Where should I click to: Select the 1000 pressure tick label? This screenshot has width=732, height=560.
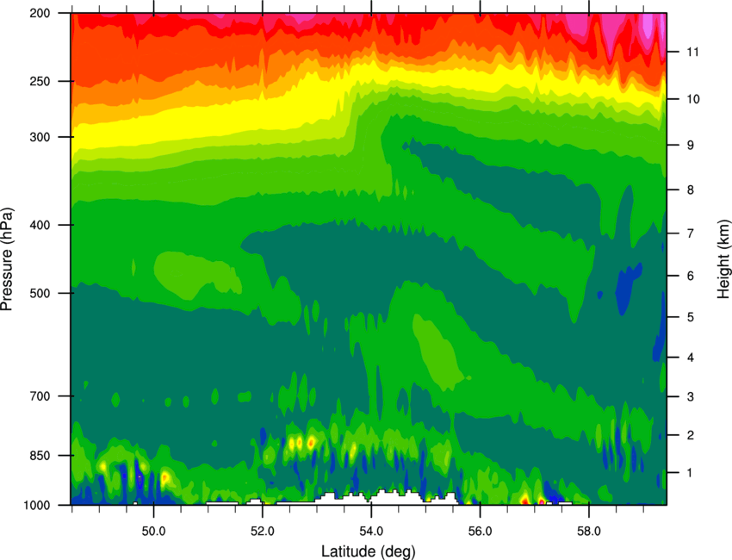36,506
